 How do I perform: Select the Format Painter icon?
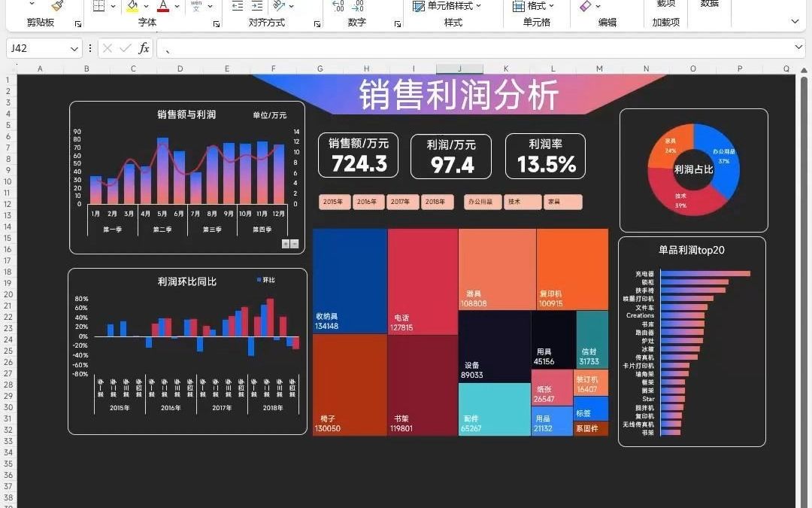[x=56, y=7]
